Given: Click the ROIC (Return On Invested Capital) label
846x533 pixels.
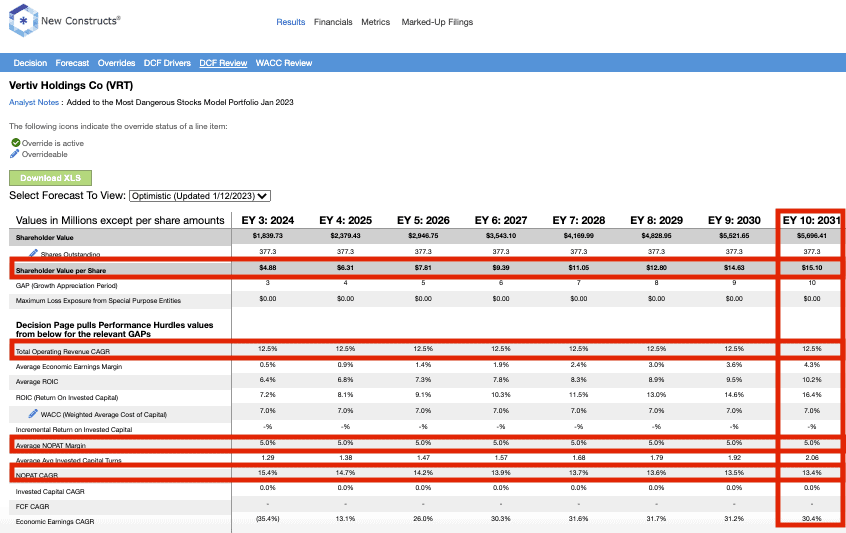Looking at the screenshot, I should pos(67,398).
